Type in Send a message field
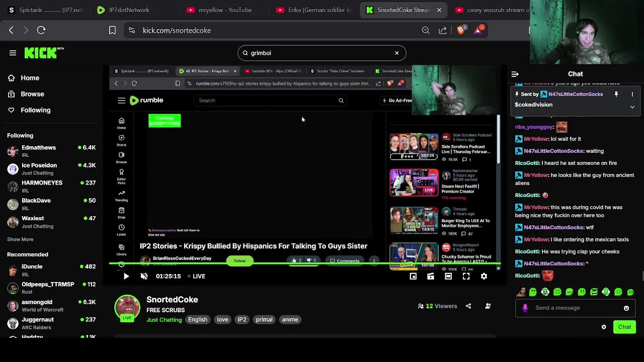 576,308
